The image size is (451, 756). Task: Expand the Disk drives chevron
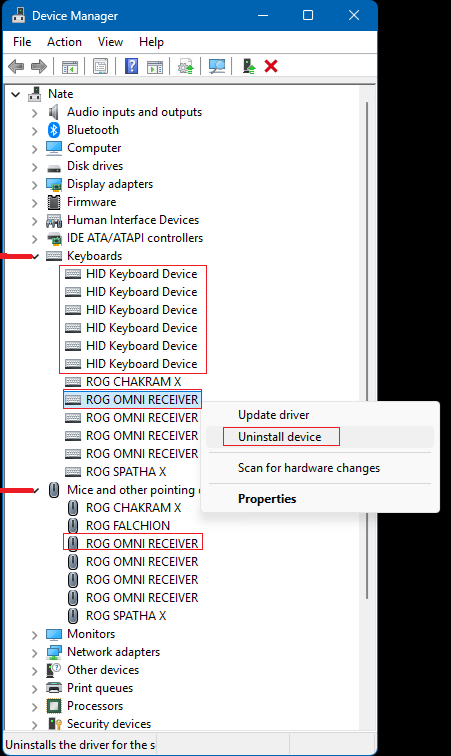(34, 167)
